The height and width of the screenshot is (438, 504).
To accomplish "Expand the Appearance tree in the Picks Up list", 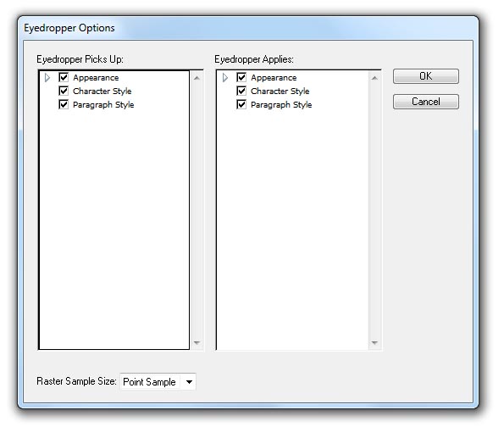I will click(x=47, y=77).
